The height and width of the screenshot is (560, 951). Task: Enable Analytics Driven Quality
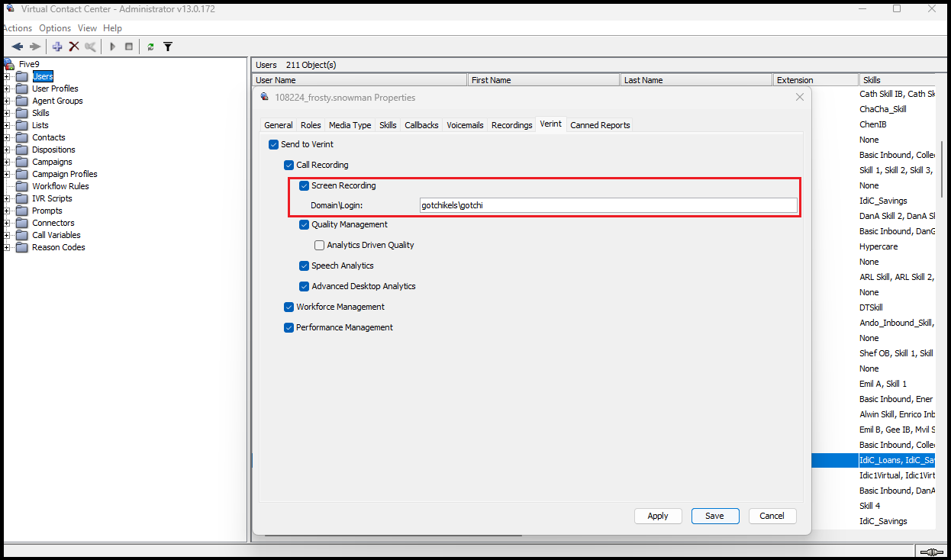319,245
